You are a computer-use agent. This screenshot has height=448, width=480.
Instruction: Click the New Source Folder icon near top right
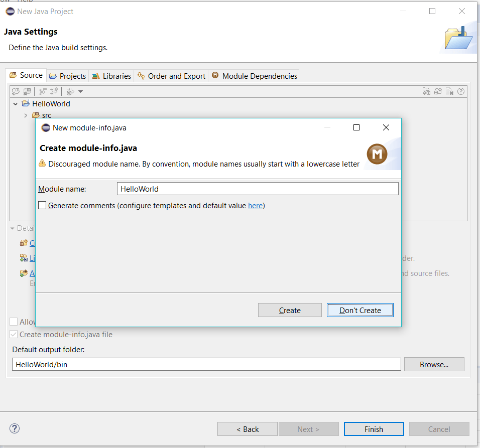437,91
